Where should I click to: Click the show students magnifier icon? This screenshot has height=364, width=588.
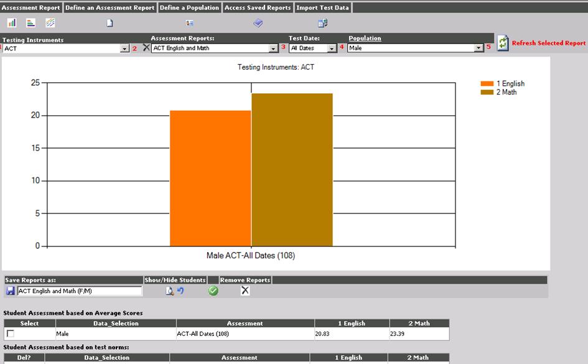tap(169, 291)
